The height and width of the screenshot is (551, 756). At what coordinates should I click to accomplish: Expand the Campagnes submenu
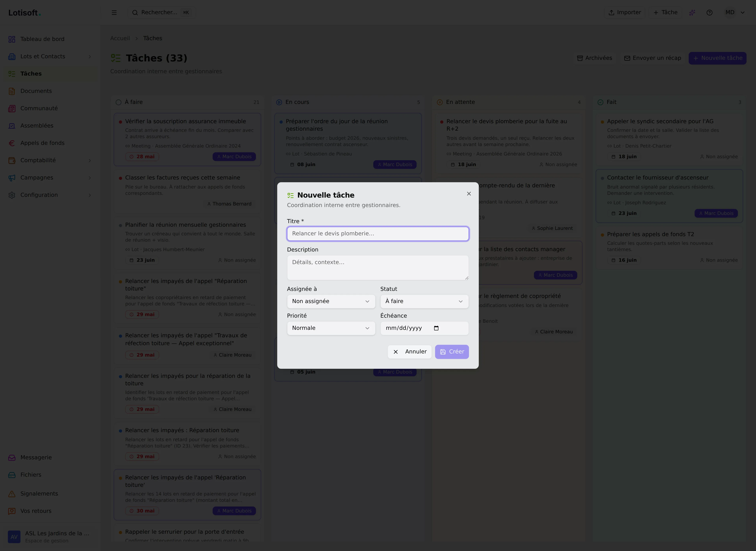89,178
